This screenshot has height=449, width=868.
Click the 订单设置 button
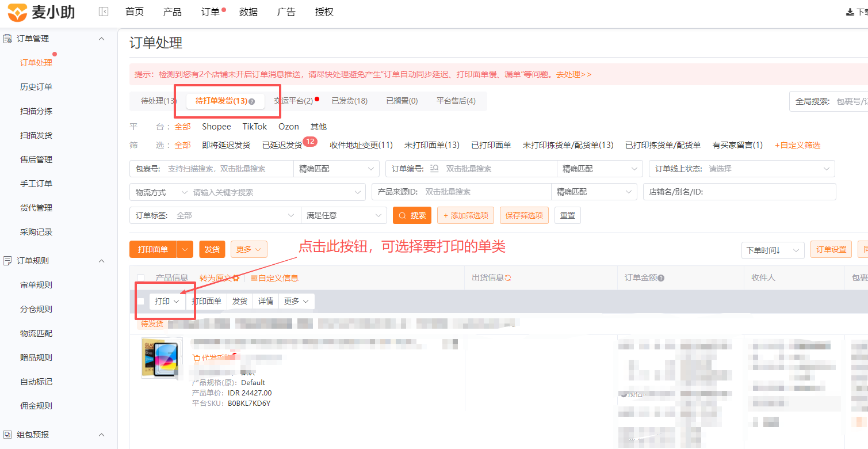(x=831, y=249)
